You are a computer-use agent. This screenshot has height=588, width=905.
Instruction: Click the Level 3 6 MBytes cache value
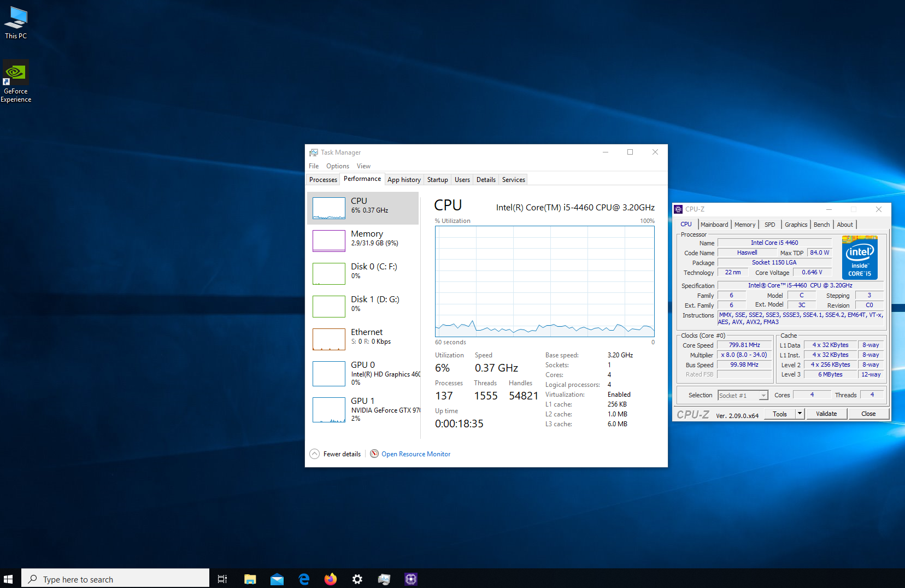830,374
